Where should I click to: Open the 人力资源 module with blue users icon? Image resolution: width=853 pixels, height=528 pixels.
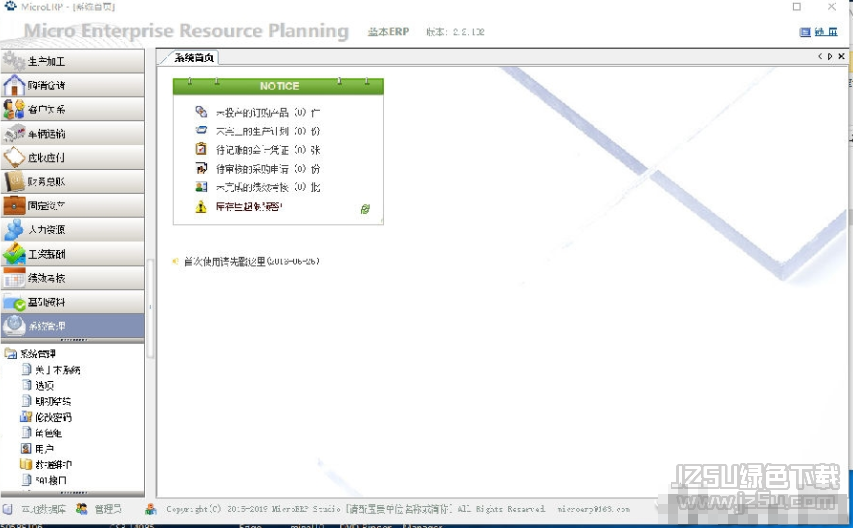(x=72, y=229)
